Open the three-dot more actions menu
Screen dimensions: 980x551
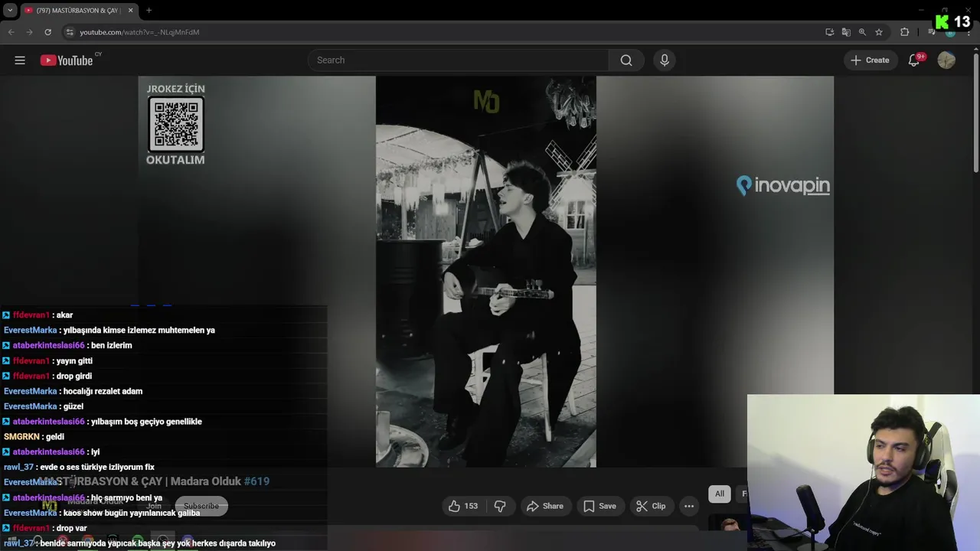[689, 506]
